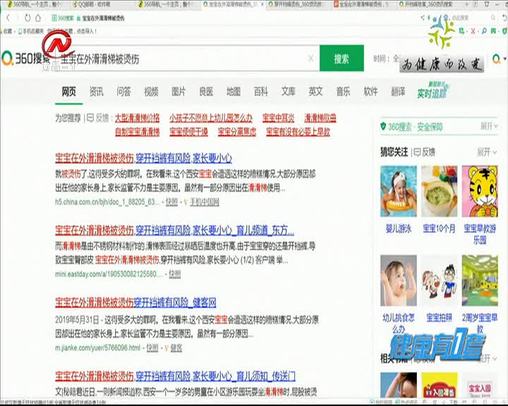Switch to the 地图 tab
The image size is (508, 406).
[x=233, y=91]
